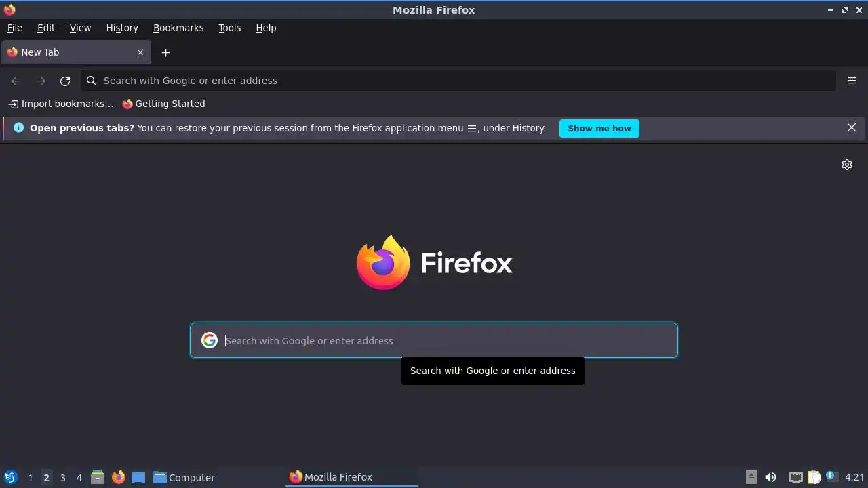Open new tab page settings gear

[x=847, y=165]
